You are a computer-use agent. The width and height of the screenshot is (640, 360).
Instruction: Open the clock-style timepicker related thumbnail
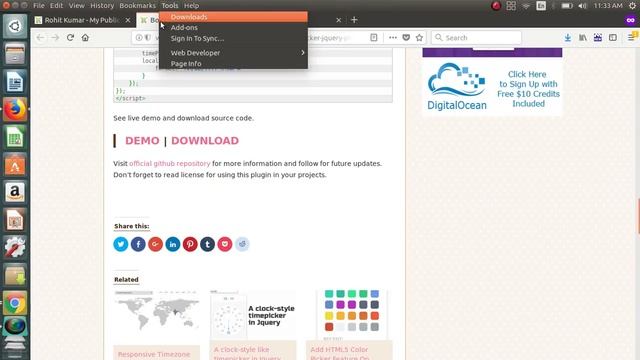253,315
